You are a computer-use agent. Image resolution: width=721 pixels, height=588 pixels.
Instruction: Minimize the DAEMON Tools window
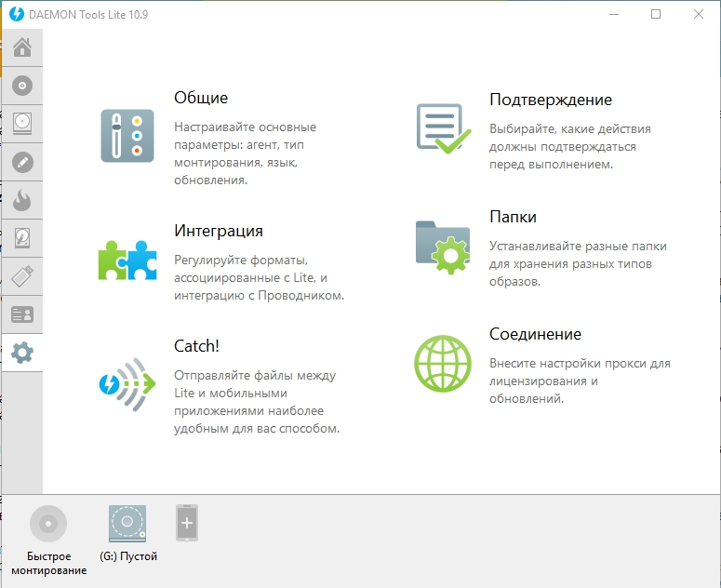click(614, 14)
